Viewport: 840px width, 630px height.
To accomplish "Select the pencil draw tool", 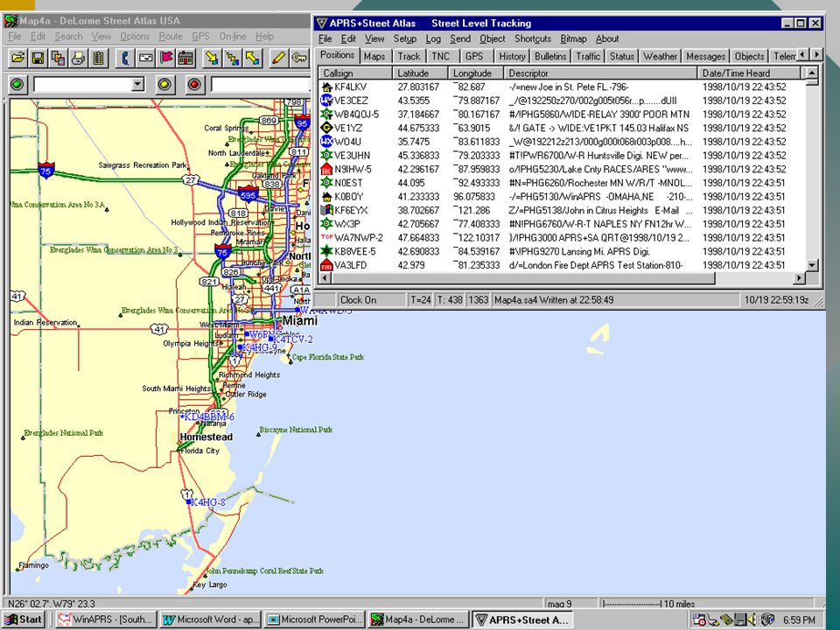I will [278, 58].
